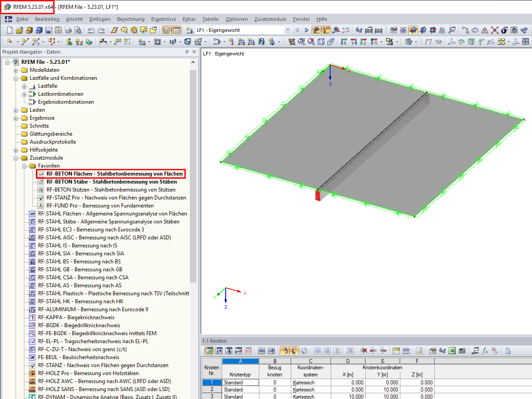Viewport: 532px width, 399px height.
Task: Create a new model with the New icon
Action: point(9,30)
